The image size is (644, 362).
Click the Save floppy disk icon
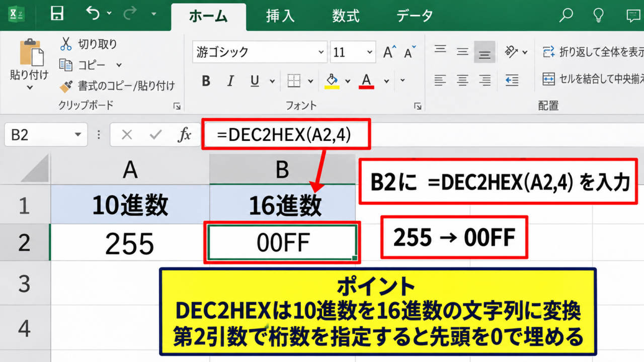pyautogui.click(x=57, y=14)
